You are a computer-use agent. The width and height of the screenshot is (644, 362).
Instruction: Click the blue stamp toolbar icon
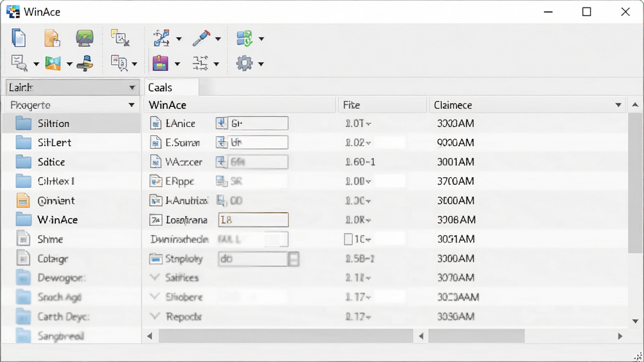(85, 63)
